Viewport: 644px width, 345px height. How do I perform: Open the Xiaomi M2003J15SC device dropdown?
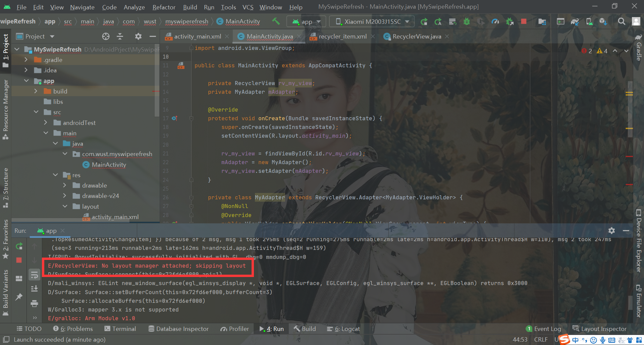click(x=372, y=21)
